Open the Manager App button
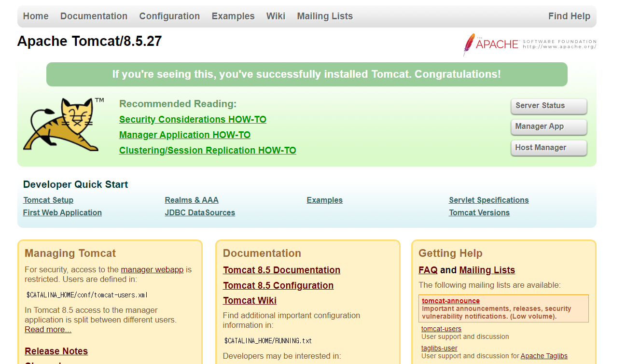The height and width of the screenshot is (364, 626). click(x=549, y=127)
